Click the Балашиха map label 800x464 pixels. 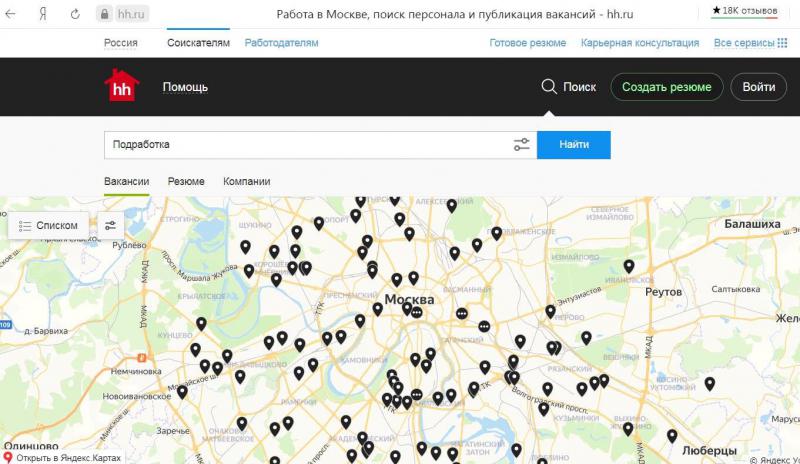752,224
